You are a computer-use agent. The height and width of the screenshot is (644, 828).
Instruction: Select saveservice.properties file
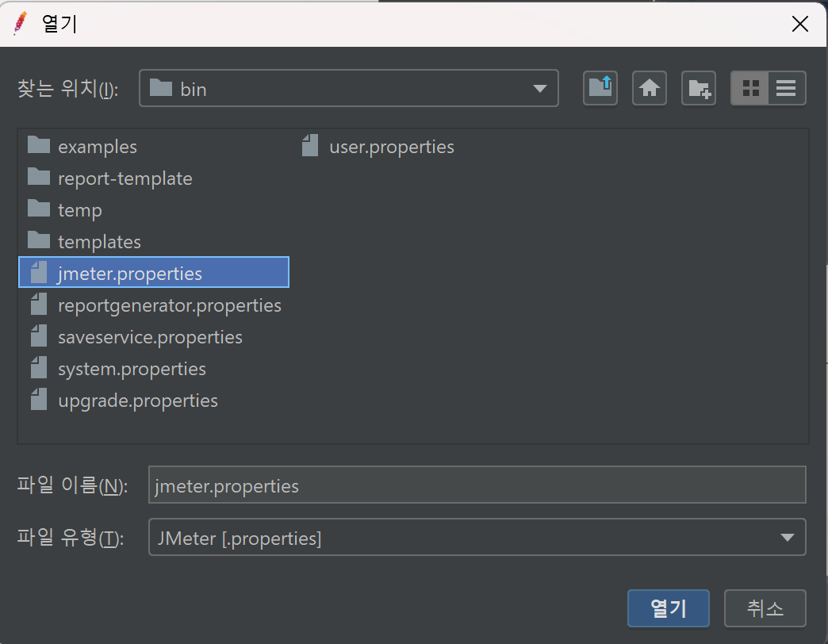pos(136,337)
